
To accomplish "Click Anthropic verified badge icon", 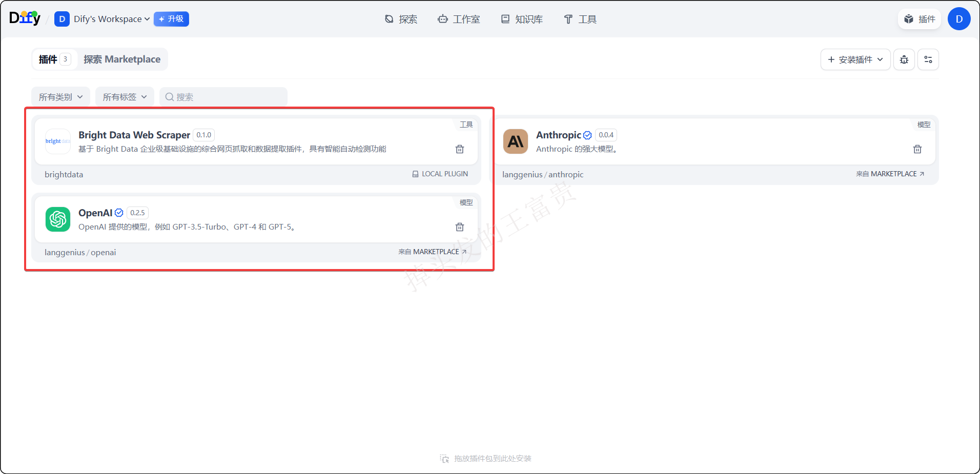I will click(587, 135).
